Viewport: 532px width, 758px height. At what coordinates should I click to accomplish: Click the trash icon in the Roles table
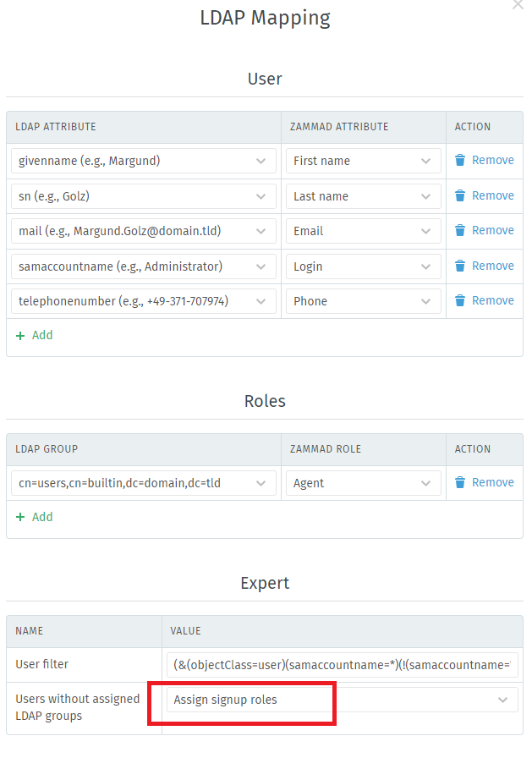click(460, 482)
